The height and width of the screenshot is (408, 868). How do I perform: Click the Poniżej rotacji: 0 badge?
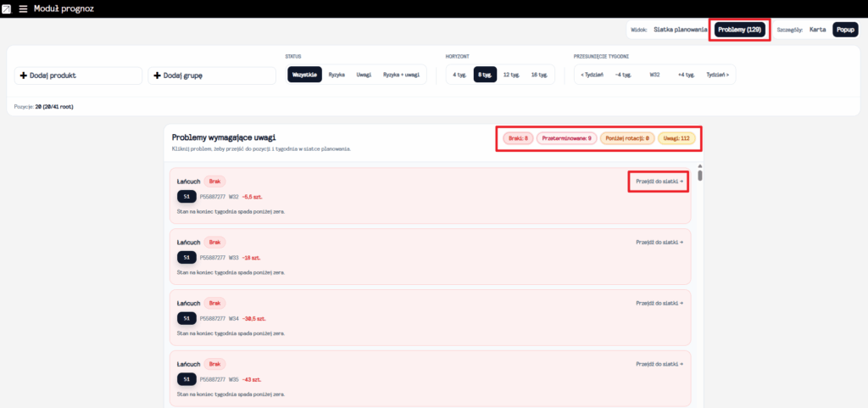click(x=627, y=138)
